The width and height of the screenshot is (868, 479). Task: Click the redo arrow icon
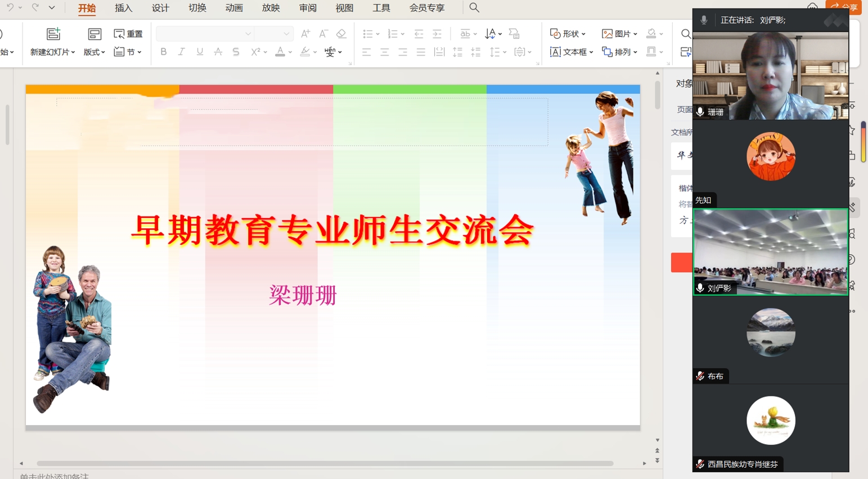point(35,8)
